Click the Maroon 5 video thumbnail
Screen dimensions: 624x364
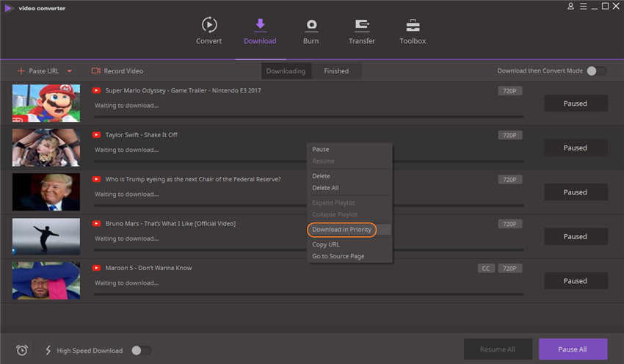(x=46, y=280)
